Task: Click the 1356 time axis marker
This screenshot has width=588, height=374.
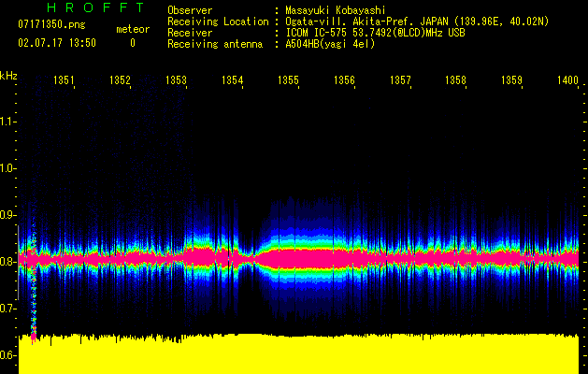Action: point(344,79)
